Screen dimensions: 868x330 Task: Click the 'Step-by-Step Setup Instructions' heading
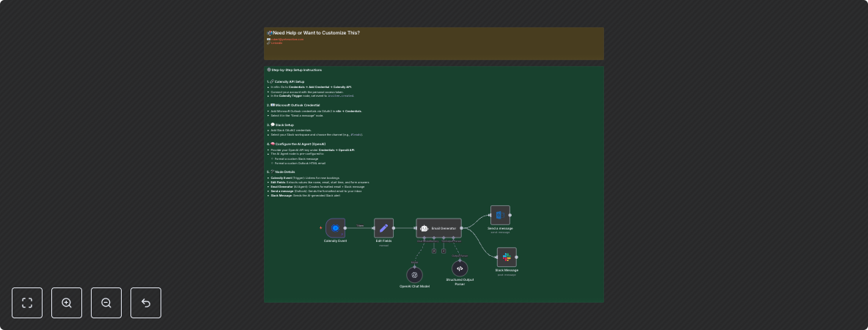click(x=297, y=70)
